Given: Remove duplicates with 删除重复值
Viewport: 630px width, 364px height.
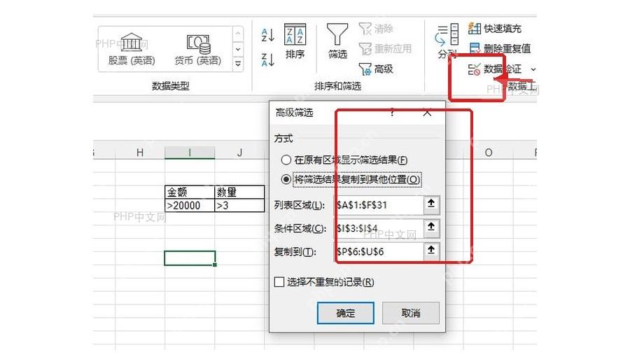Looking at the screenshot, I should coord(500,48).
